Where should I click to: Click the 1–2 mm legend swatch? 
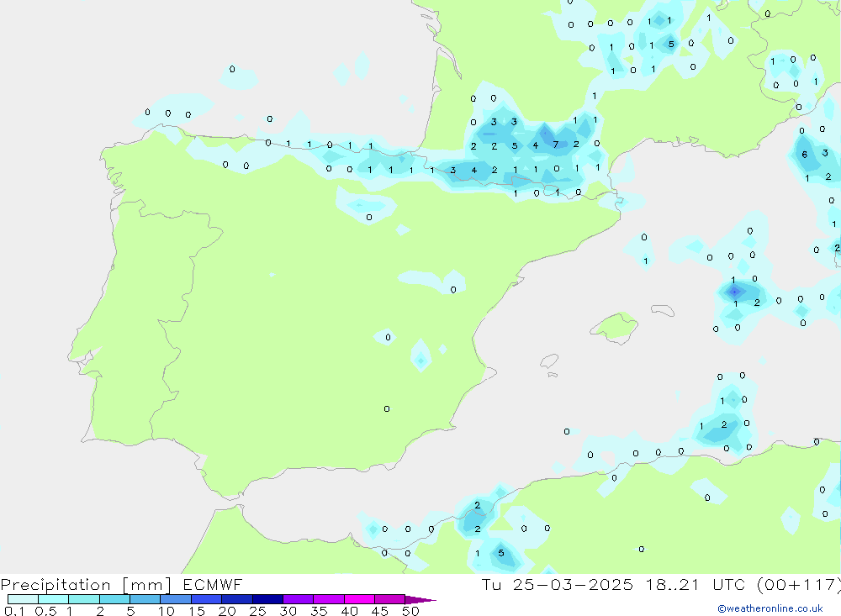coord(83,599)
